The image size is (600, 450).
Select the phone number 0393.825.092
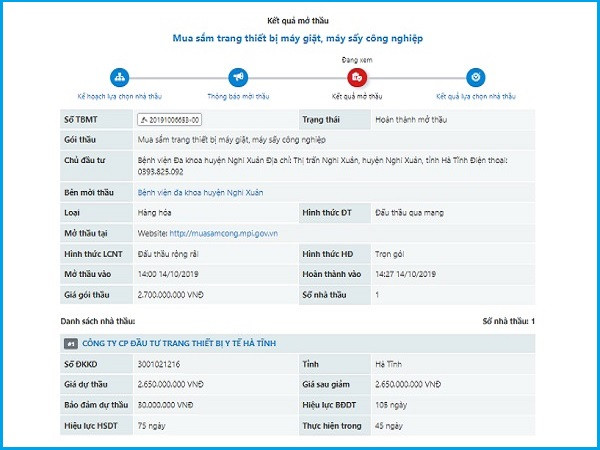(160, 172)
